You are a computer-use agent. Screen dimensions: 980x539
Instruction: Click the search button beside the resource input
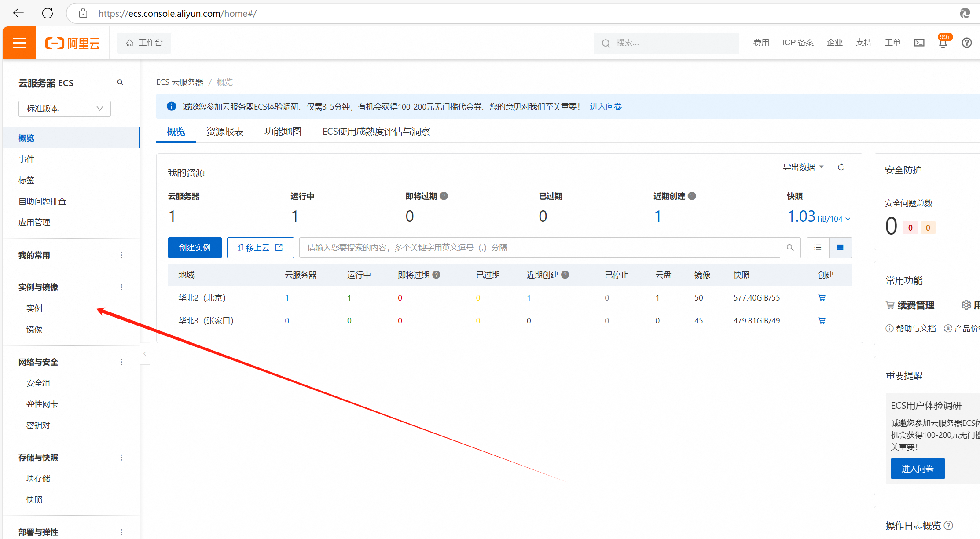(x=790, y=248)
